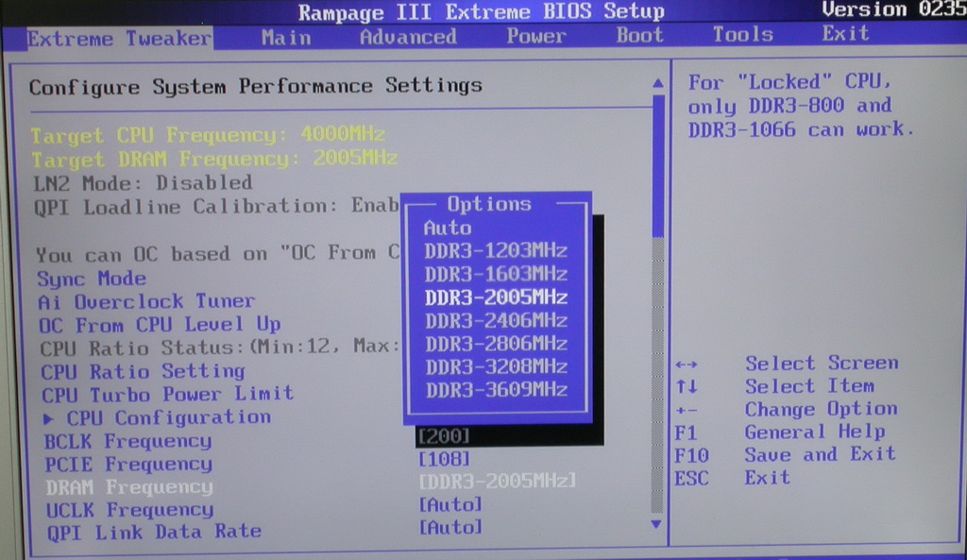
Task: Open the Tools tab
Action: [742, 34]
